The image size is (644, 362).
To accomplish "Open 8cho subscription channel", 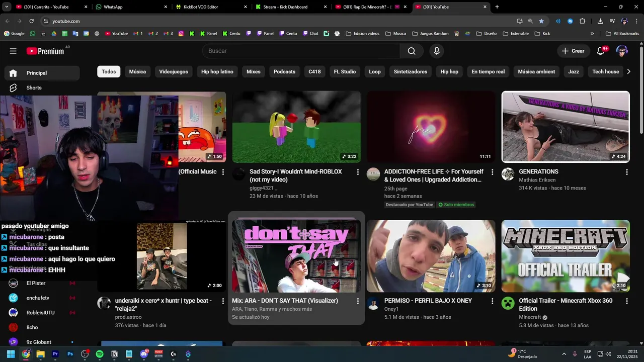I will [42, 327].
